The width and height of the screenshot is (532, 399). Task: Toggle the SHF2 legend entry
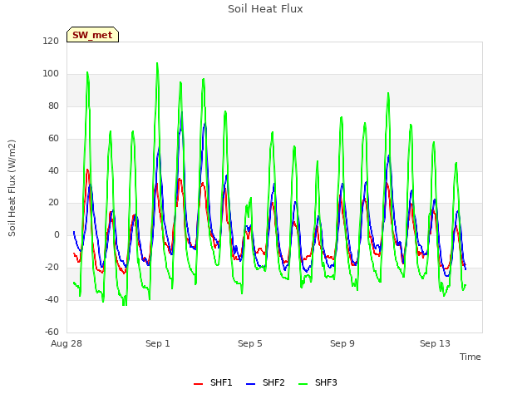265,382
